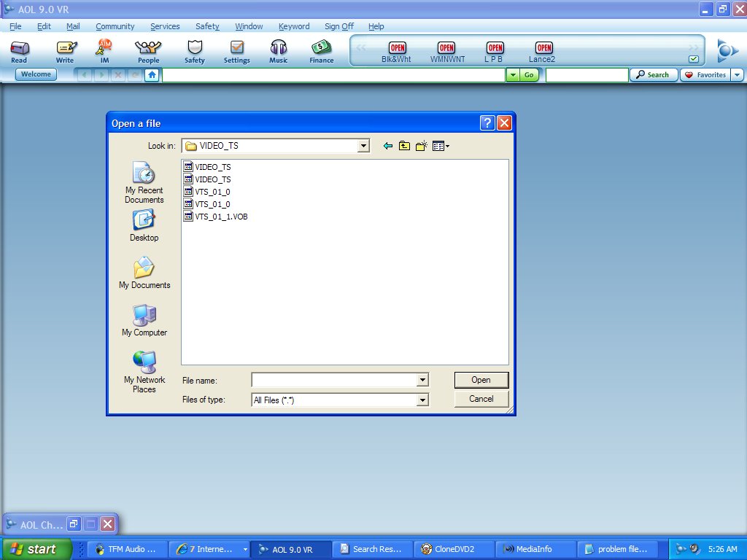The width and height of the screenshot is (747, 560).
Task: Select My Computer in places bar
Action: pyautogui.click(x=144, y=321)
